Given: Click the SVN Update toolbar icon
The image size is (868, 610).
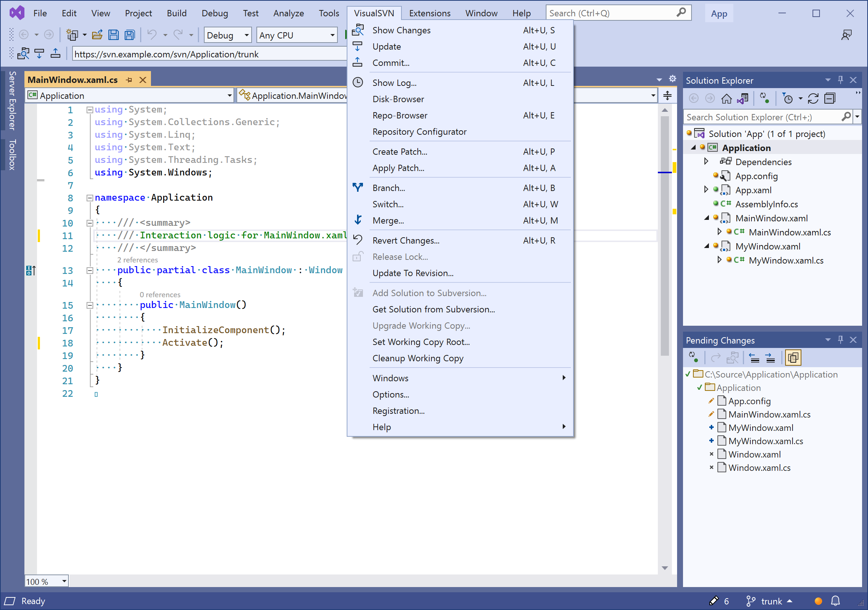Looking at the screenshot, I should (39, 53).
